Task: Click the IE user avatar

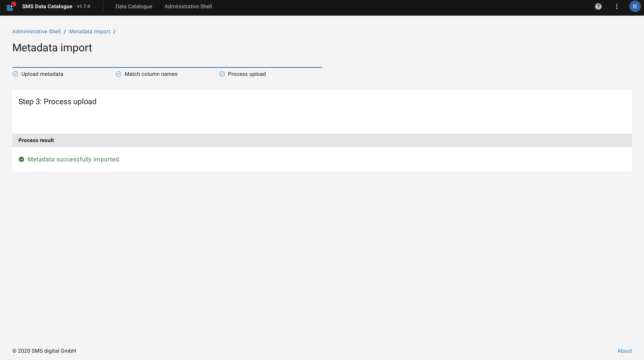Action: [634, 7]
